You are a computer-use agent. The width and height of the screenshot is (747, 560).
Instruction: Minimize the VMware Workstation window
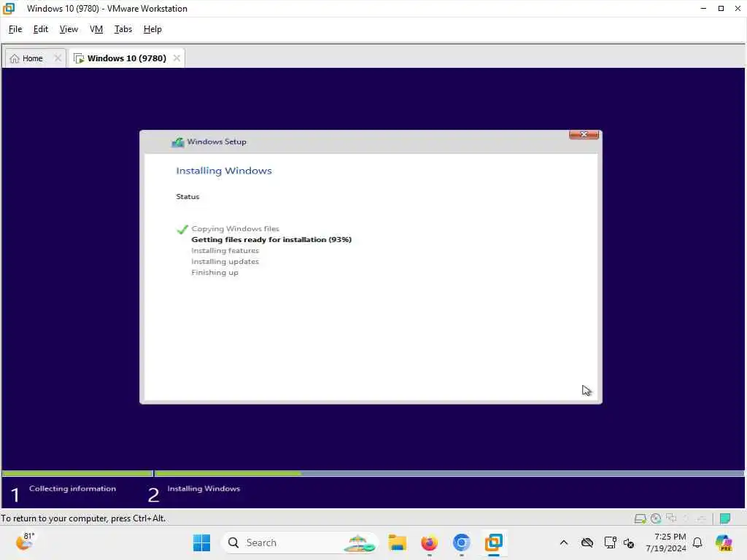coord(703,9)
